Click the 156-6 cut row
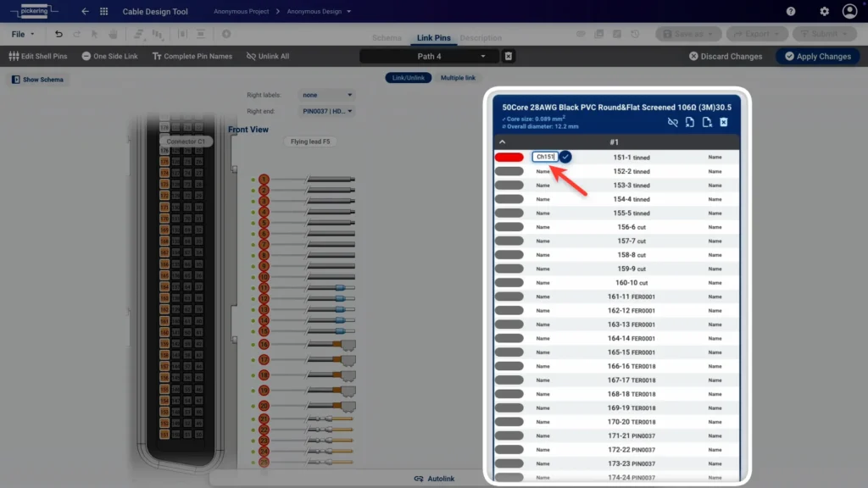Image resolution: width=868 pixels, height=488 pixels. 617,227
